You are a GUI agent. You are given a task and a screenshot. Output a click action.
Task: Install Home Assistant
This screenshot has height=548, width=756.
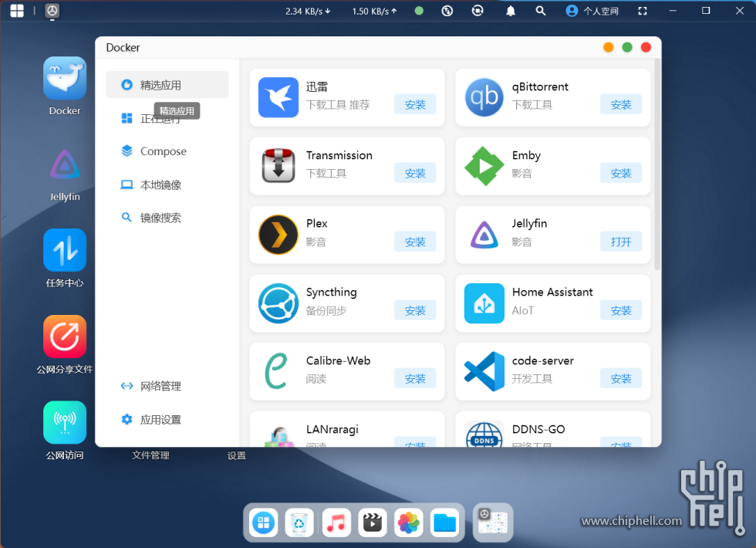(621, 310)
